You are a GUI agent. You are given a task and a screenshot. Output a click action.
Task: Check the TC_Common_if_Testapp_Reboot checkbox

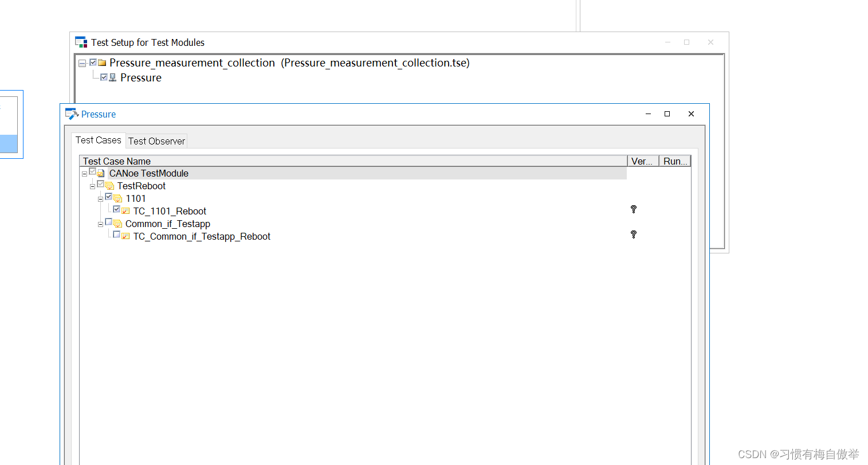coord(116,235)
